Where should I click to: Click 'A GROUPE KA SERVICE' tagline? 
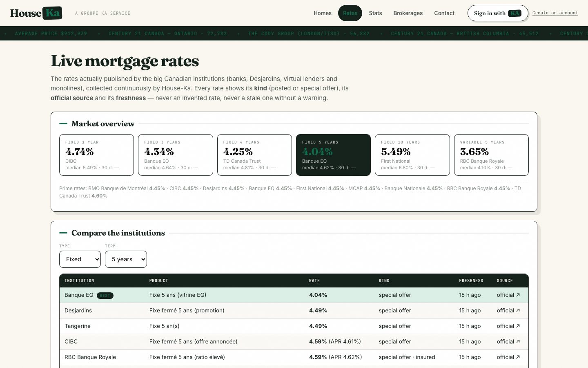point(103,13)
